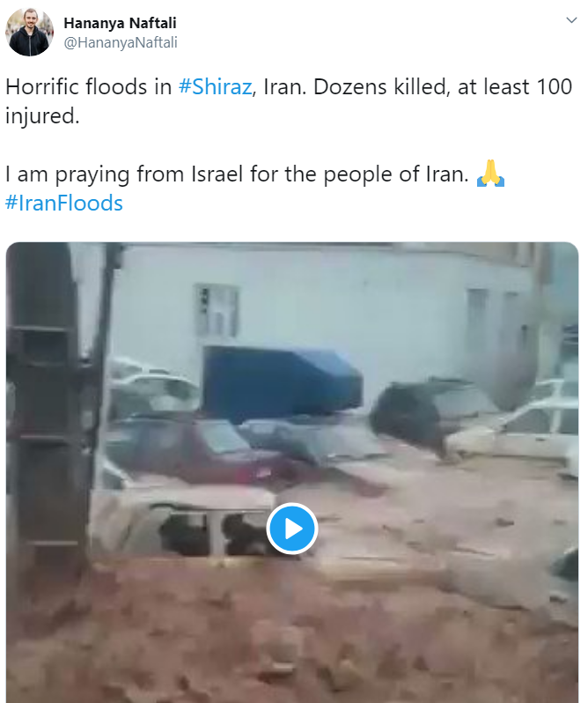Click the 'Dozens killed, at least 100' text
This screenshot has height=703, width=588.
click(x=443, y=86)
